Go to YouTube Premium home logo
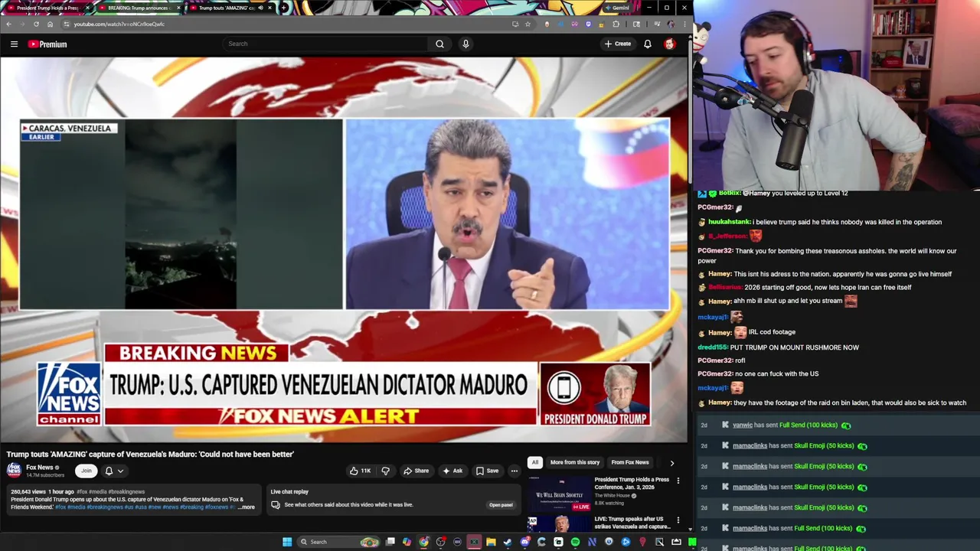This screenshot has height=551, width=980. click(47, 44)
